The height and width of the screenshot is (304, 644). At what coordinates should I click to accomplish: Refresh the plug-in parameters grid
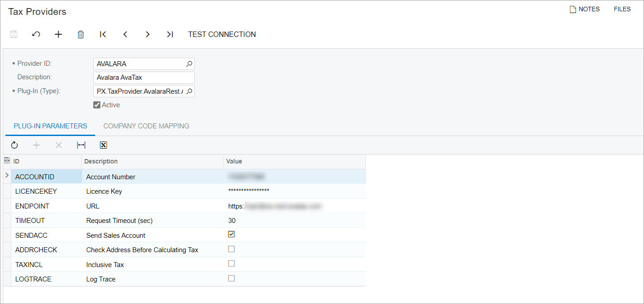pos(14,145)
